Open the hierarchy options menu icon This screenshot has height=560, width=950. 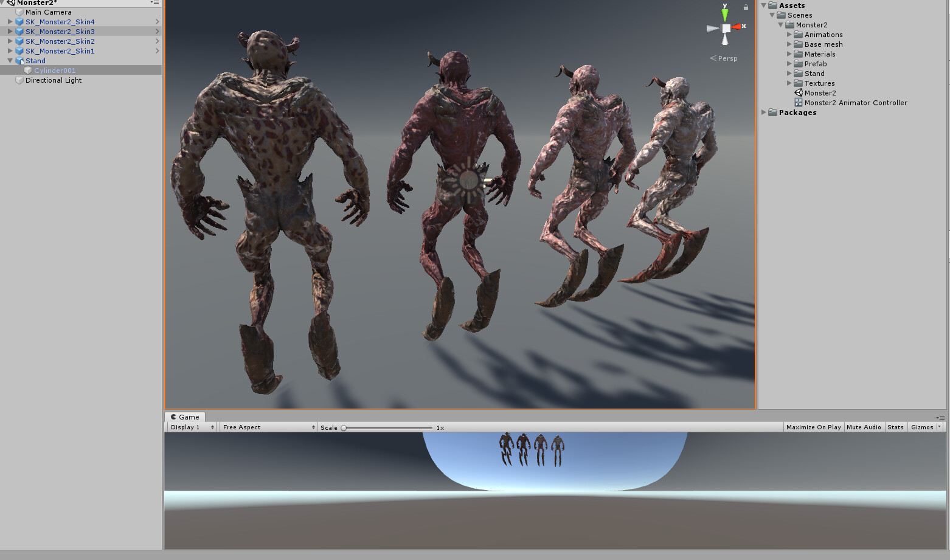point(155,2)
